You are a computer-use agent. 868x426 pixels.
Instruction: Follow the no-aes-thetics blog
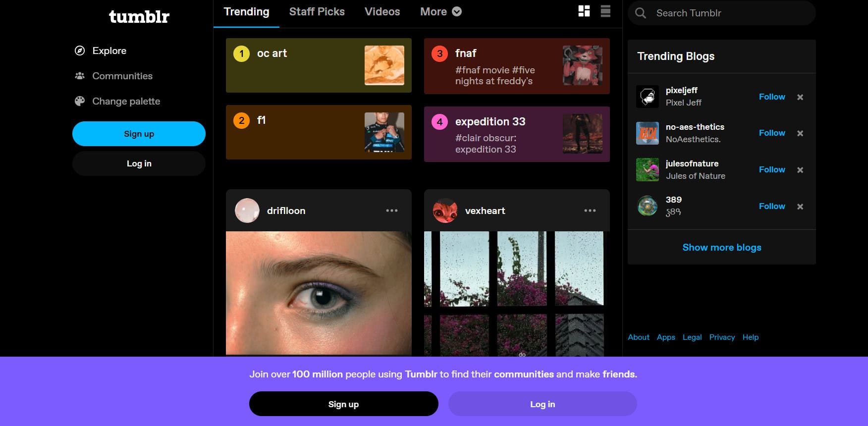[x=771, y=133]
